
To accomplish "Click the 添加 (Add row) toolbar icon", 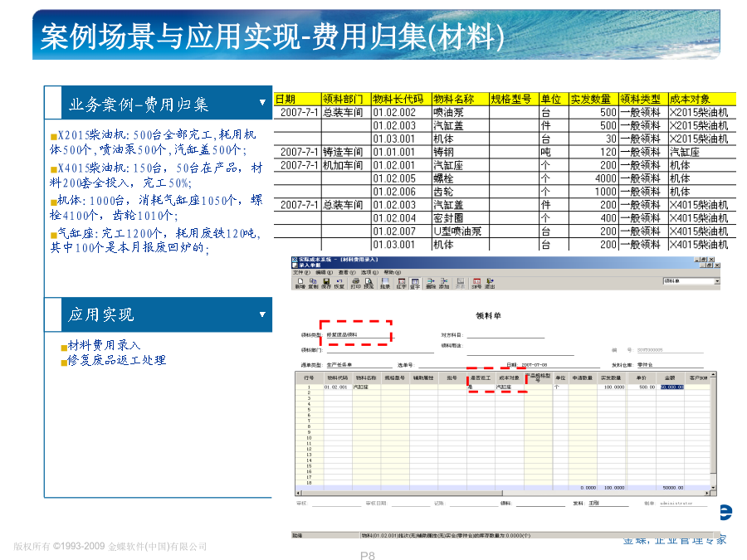I will pos(444,284).
